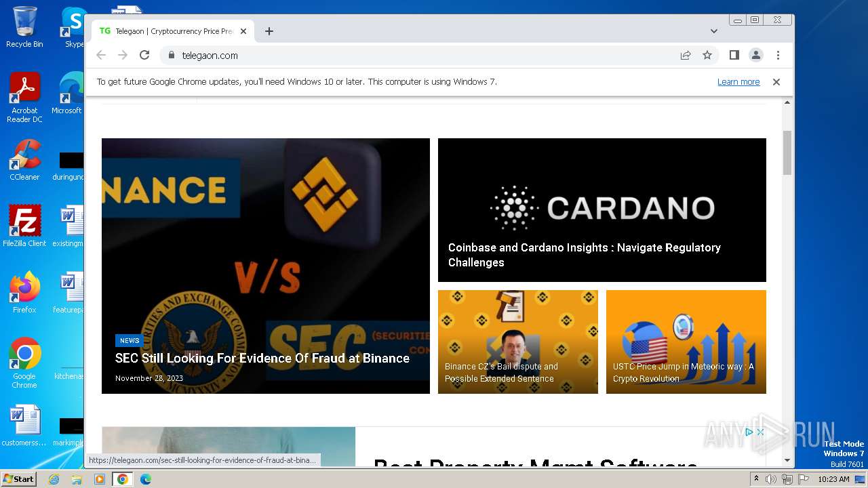Screen dimensions: 868x488
Task: Close the Telegaon tab
Action: click(243, 31)
